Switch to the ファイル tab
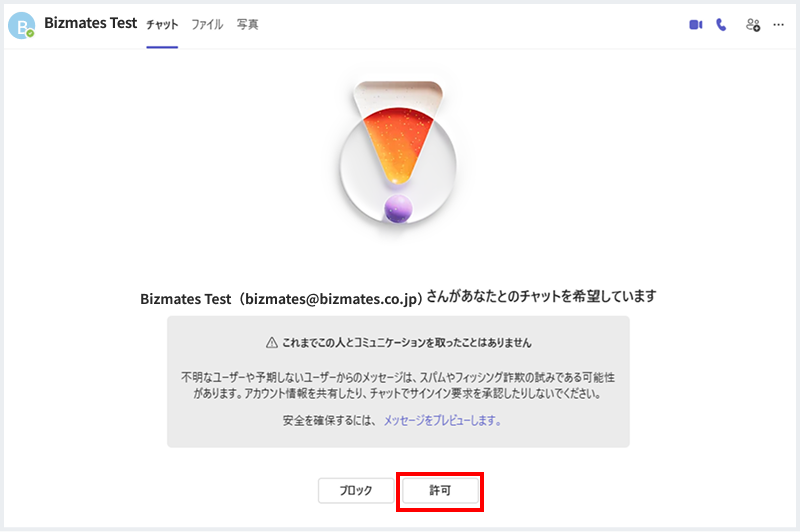Image resolution: width=800 pixels, height=532 pixels. 207,24
